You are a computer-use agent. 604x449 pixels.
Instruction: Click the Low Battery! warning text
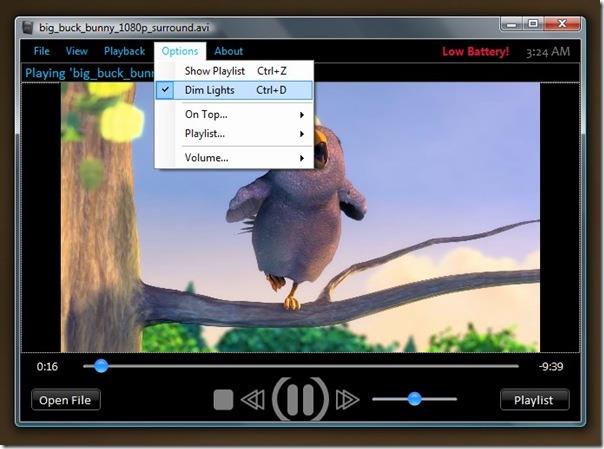475,52
